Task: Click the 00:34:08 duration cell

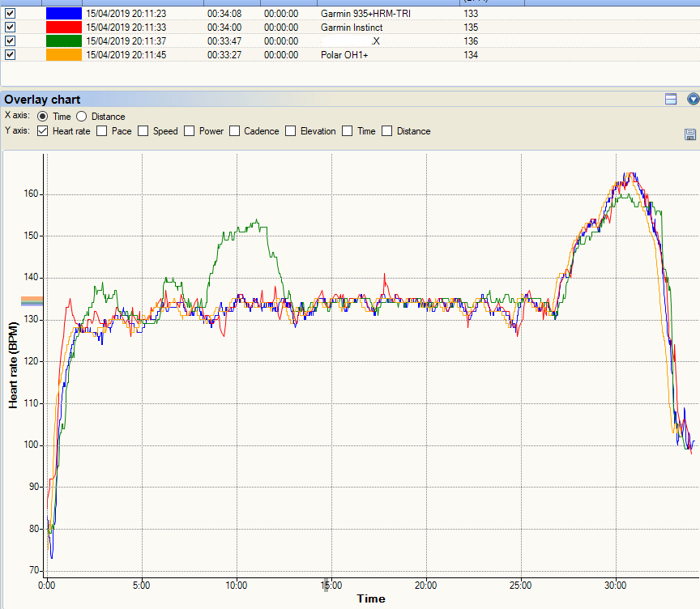Action: coord(224,14)
